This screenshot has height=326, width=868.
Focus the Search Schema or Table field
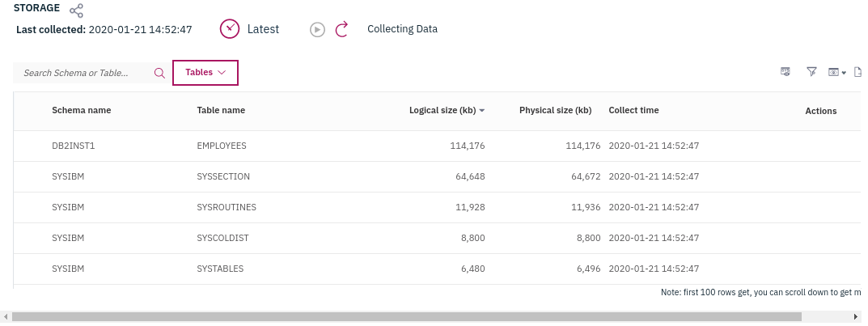click(x=83, y=73)
